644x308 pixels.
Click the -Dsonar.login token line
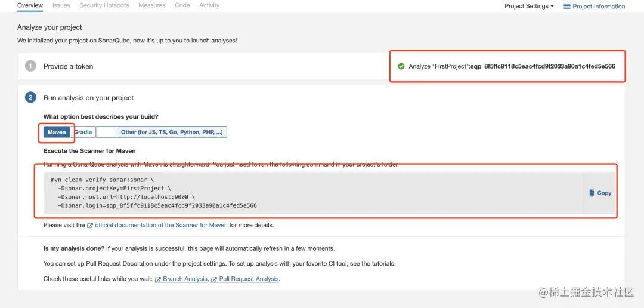click(157, 205)
